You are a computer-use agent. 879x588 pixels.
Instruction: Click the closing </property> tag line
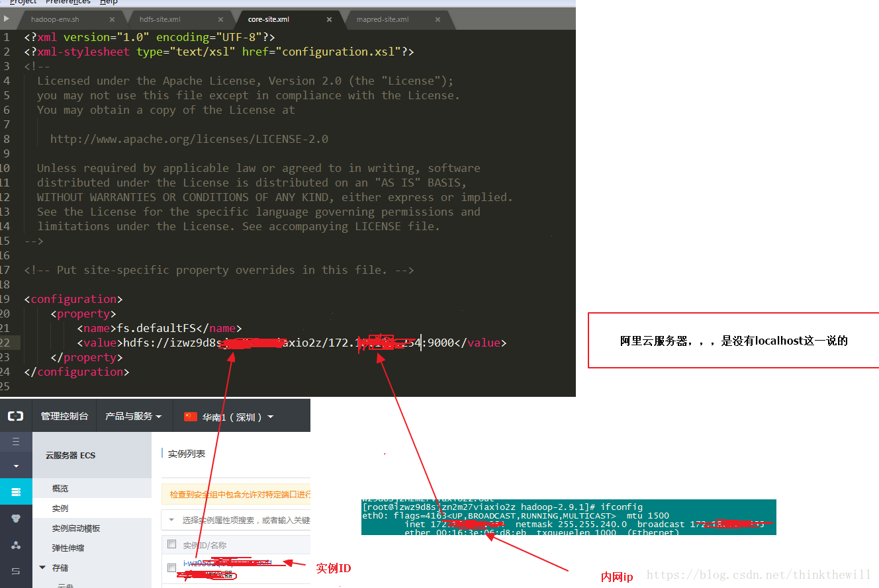87,357
